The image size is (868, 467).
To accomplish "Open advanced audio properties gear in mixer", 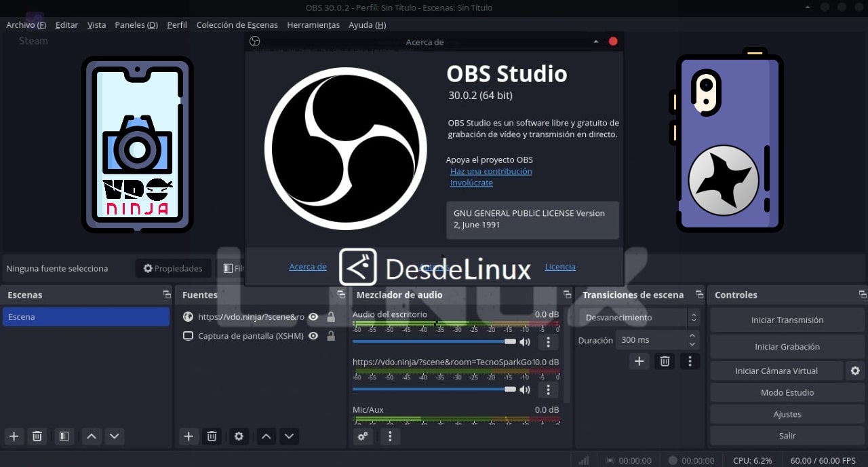I will point(362,436).
